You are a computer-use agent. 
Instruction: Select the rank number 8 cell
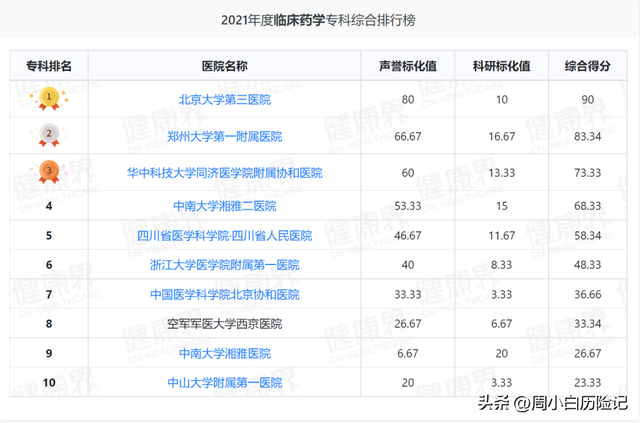[x=49, y=324]
